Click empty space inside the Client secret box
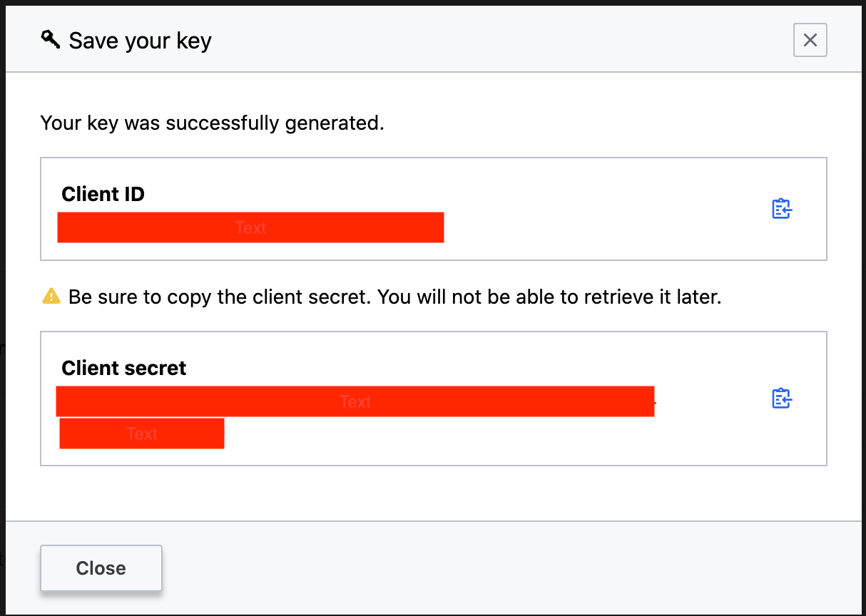This screenshot has width=866, height=616. click(x=499, y=438)
